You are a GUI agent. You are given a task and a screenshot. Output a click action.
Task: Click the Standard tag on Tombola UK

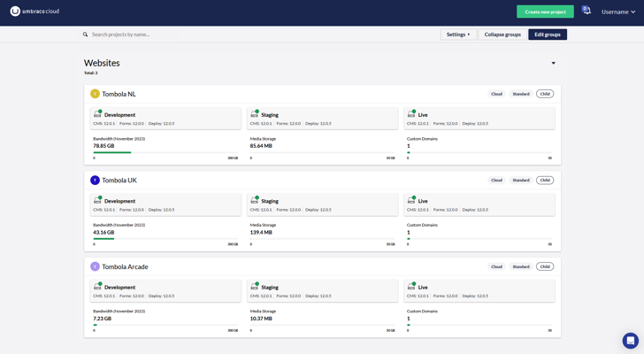coord(521,181)
